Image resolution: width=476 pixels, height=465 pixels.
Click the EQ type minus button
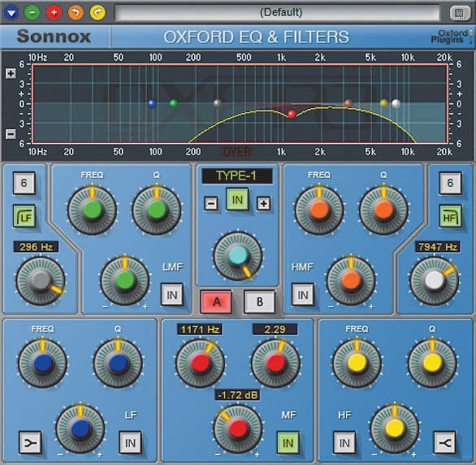tap(211, 203)
